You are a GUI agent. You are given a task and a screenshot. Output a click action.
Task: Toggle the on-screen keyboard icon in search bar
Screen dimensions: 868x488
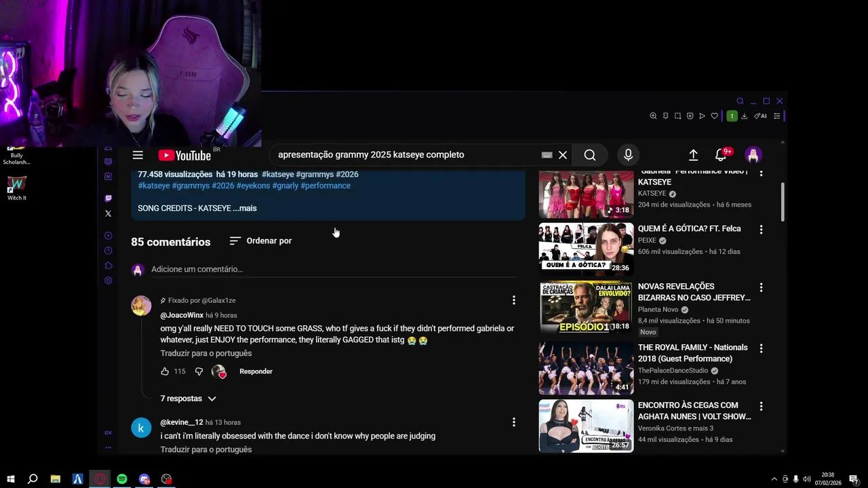(x=547, y=155)
